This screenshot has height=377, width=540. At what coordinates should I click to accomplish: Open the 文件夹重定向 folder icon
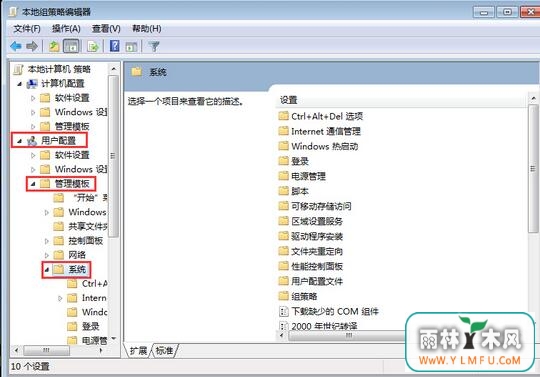point(283,251)
